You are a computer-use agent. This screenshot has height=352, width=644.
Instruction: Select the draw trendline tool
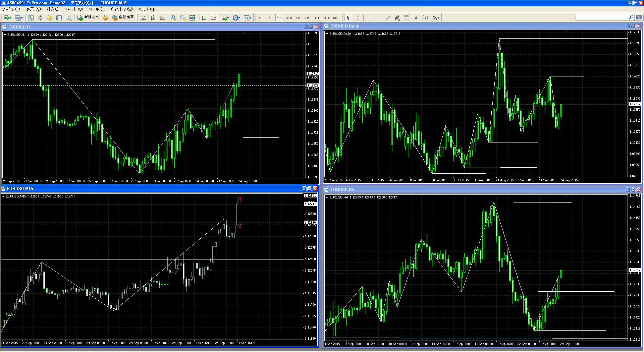pos(388,18)
